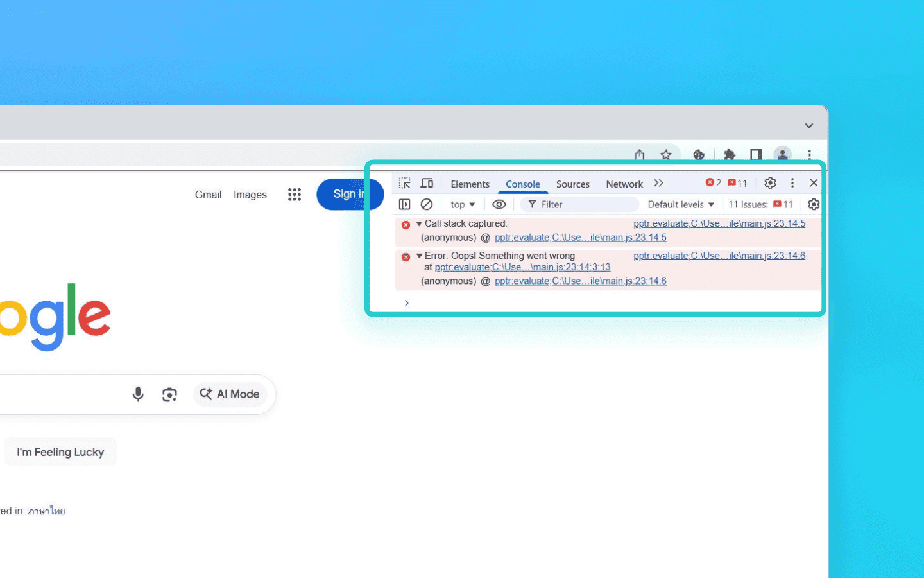Open the Chrome three-dot menu
The width and height of the screenshot is (924, 578).
[x=810, y=155]
